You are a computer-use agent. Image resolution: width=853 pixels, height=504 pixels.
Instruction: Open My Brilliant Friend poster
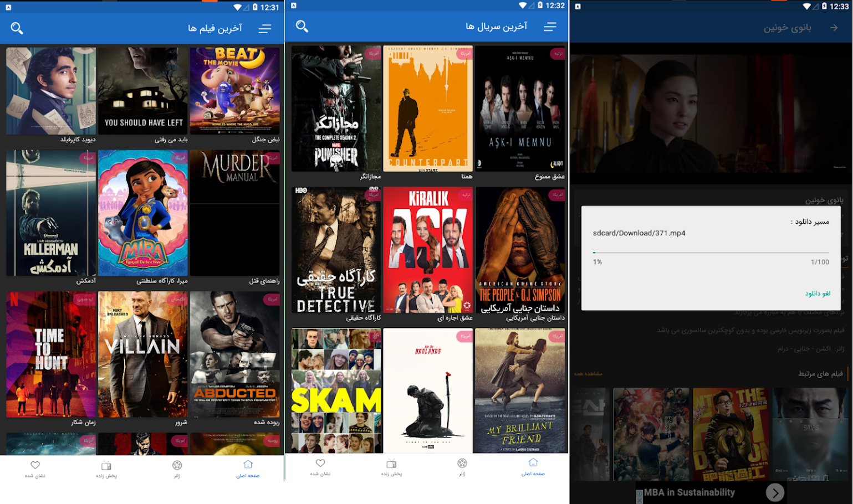(520, 390)
